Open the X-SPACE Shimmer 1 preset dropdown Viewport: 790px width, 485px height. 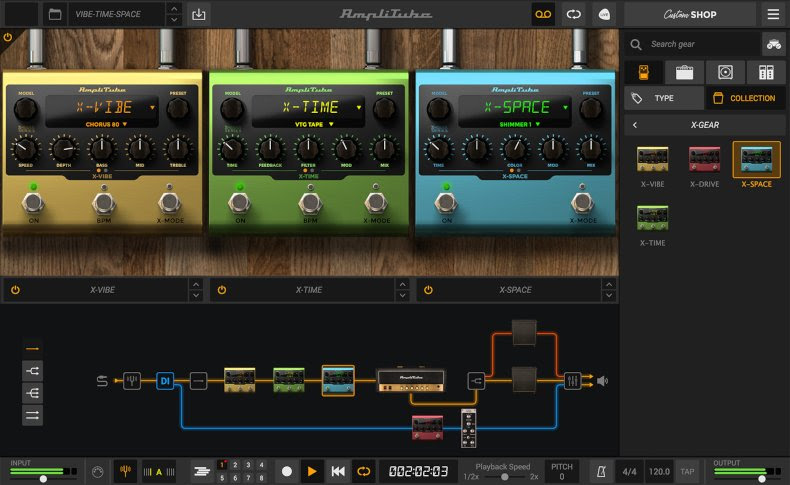[x=515, y=124]
